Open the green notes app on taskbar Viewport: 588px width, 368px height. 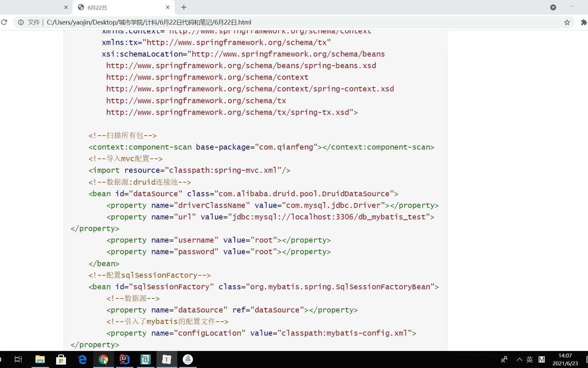click(x=146, y=359)
